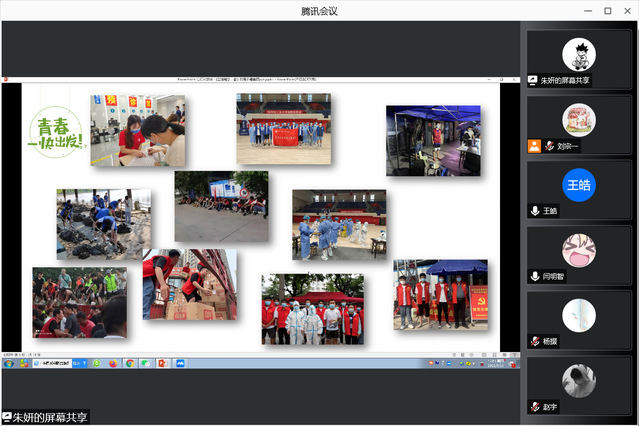Viewport: 639px width, 426px height.
Task: Click the photo of volunteers holding red banner
Action: point(283,129)
